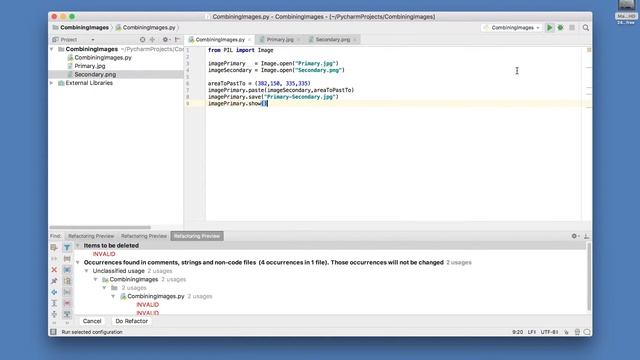Open the CombiningImages run configuration dropdown

point(512,28)
